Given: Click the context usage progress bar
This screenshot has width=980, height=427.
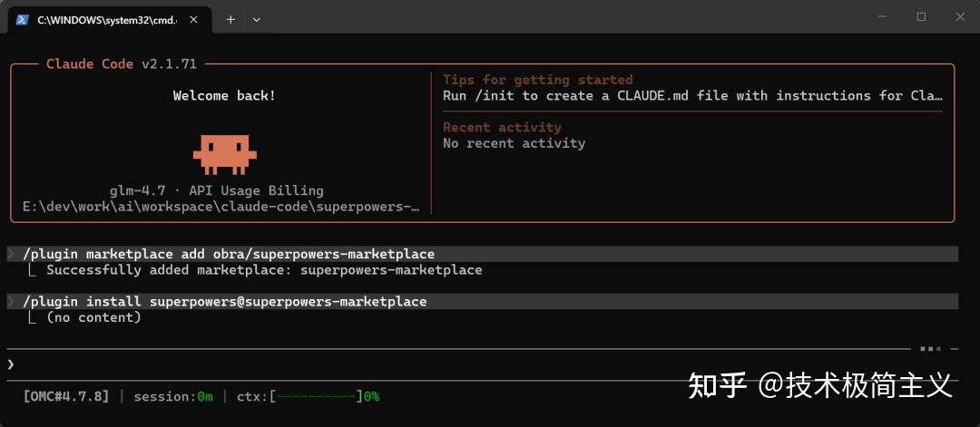Looking at the screenshot, I should click(316, 396).
